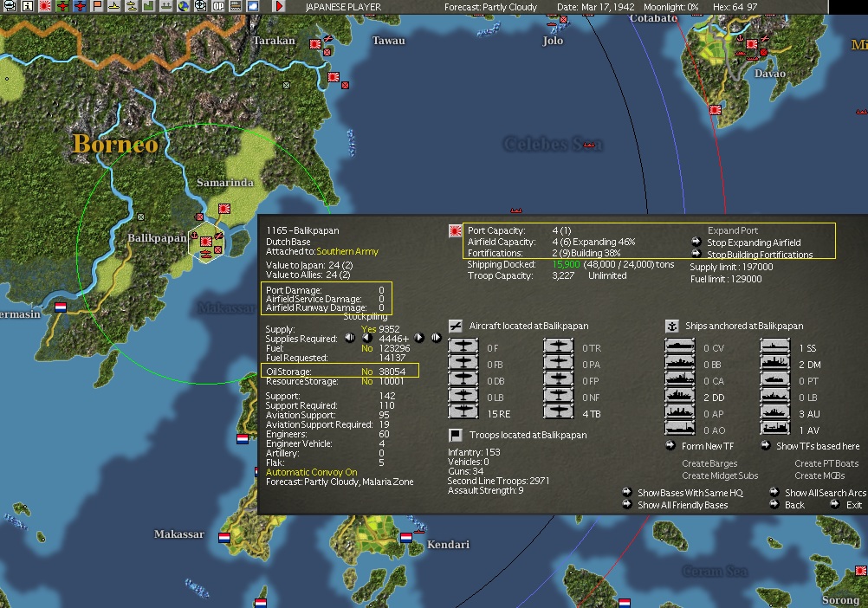Click Exit in base panel
868x608 pixels.
point(853,505)
